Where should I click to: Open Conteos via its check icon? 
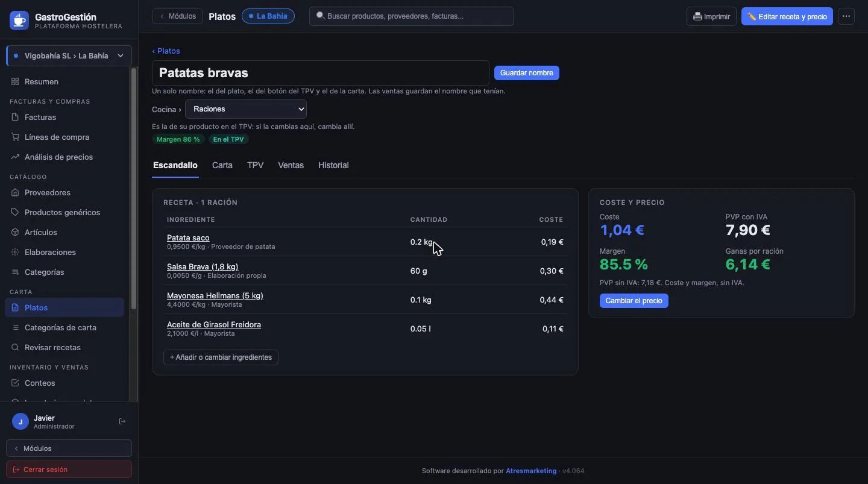pyautogui.click(x=15, y=383)
